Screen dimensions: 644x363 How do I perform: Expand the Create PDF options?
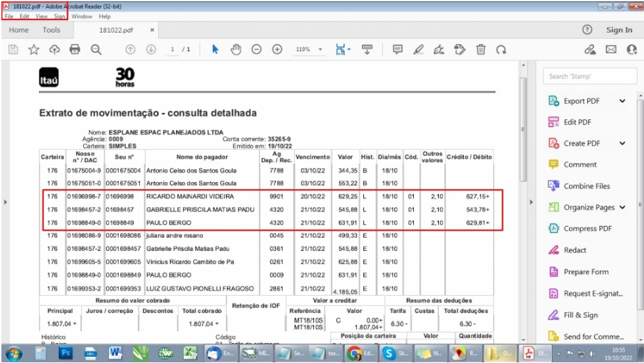(x=622, y=143)
